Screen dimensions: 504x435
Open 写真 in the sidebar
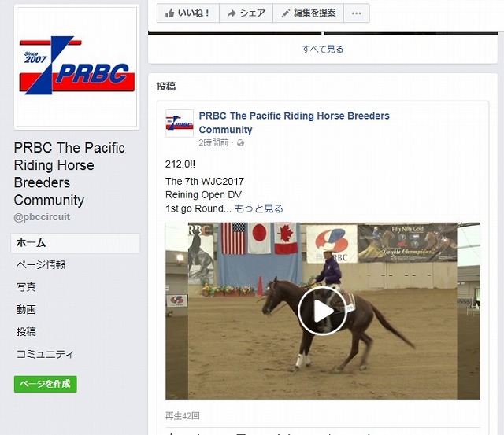[26, 287]
